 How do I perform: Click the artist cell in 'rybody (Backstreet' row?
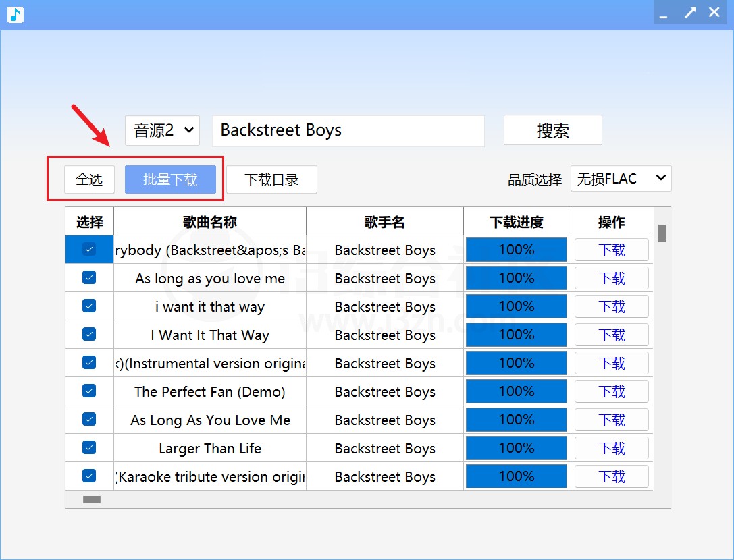pyautogui.click(x=385, y=250)
